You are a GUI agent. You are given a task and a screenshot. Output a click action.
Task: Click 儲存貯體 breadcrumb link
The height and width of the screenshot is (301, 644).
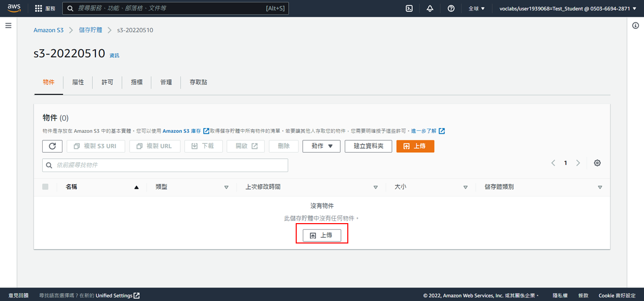[x=90, y=30]
